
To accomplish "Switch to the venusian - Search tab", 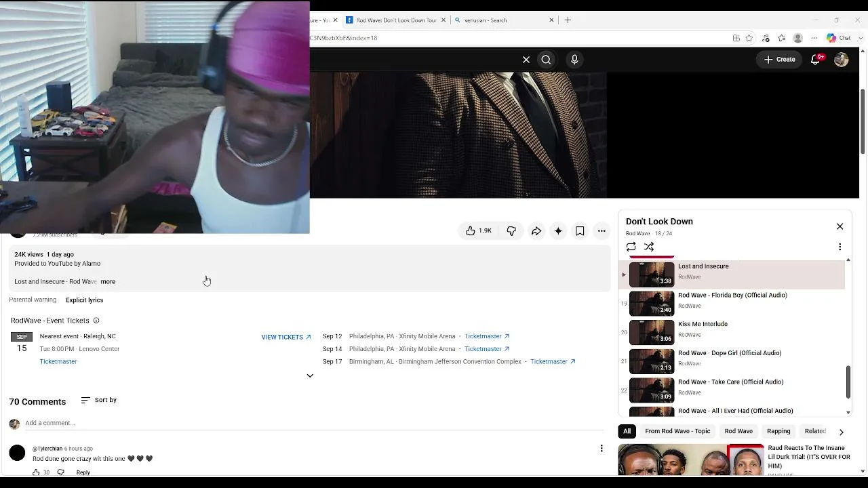I will [505, 20].
